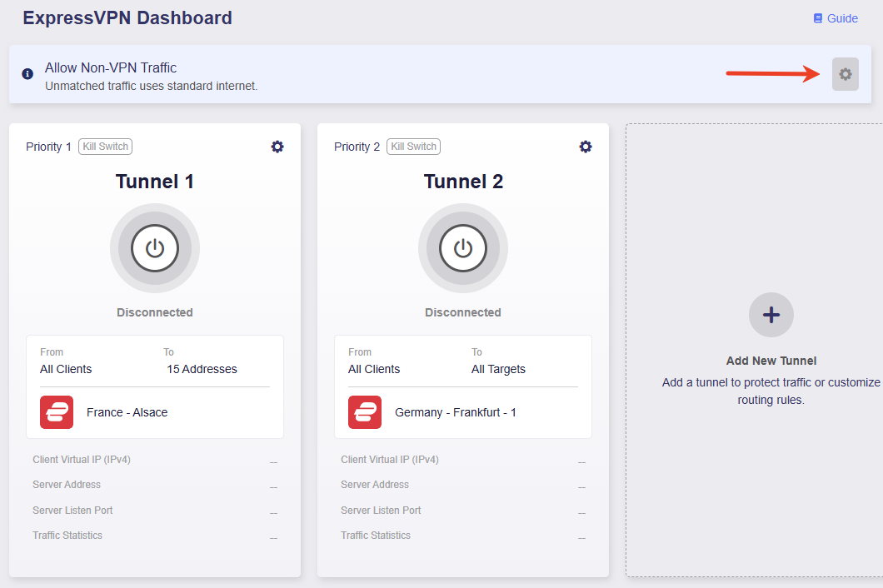Open Tunnel 2 settings gear
This screenshot has width=883, height=588.
(586, 147)
